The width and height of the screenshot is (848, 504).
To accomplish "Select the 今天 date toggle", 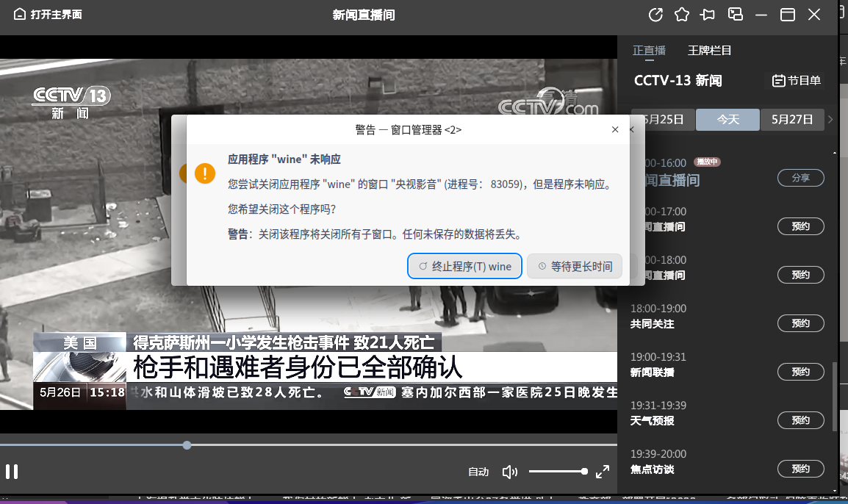I will (727, 119).
